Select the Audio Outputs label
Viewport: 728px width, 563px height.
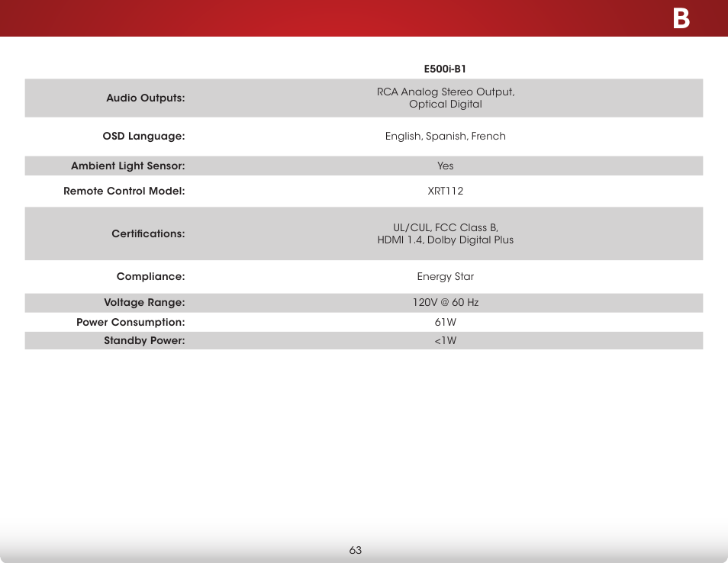[x=146, y=98]
